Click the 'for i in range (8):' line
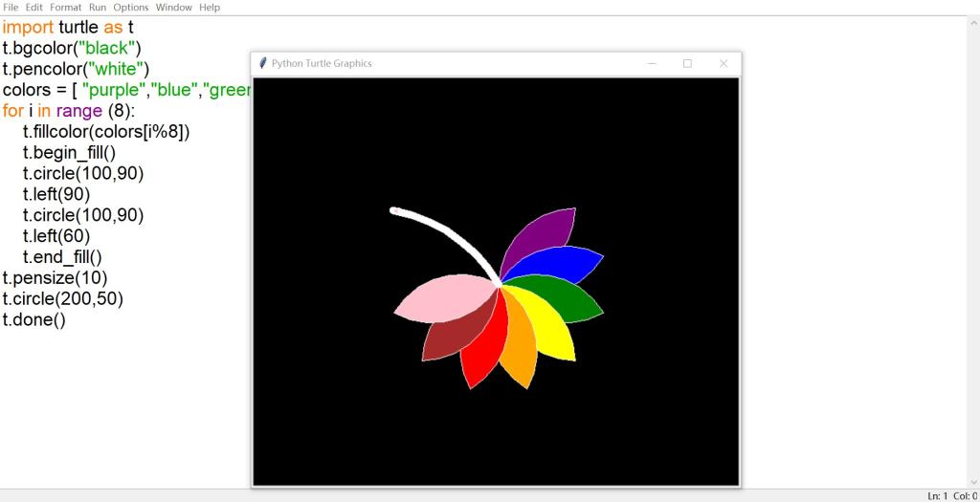Screen dimensions: 980x502 click(69, 111)
